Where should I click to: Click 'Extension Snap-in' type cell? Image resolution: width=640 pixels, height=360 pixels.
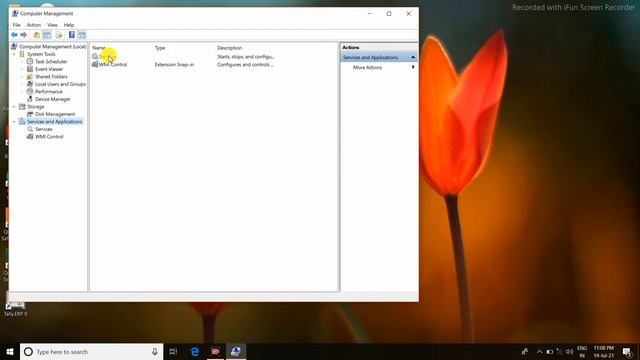(174, 64)
